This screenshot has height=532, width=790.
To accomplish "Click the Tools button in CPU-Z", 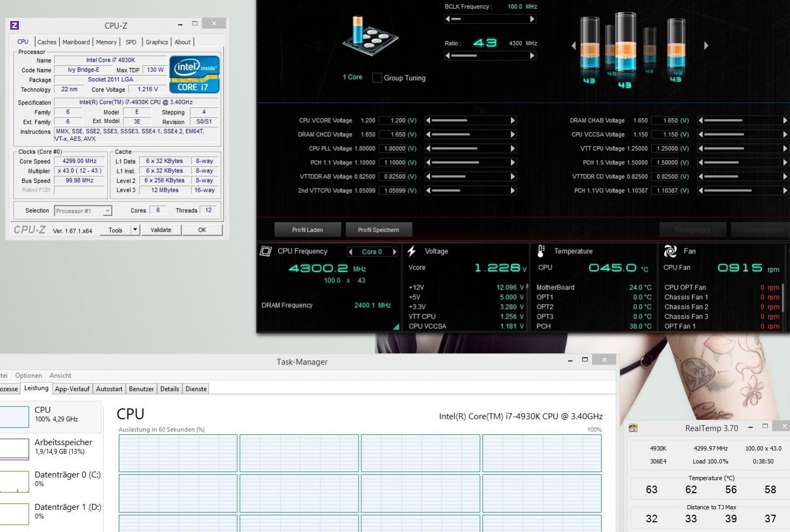I will point(116,230).
